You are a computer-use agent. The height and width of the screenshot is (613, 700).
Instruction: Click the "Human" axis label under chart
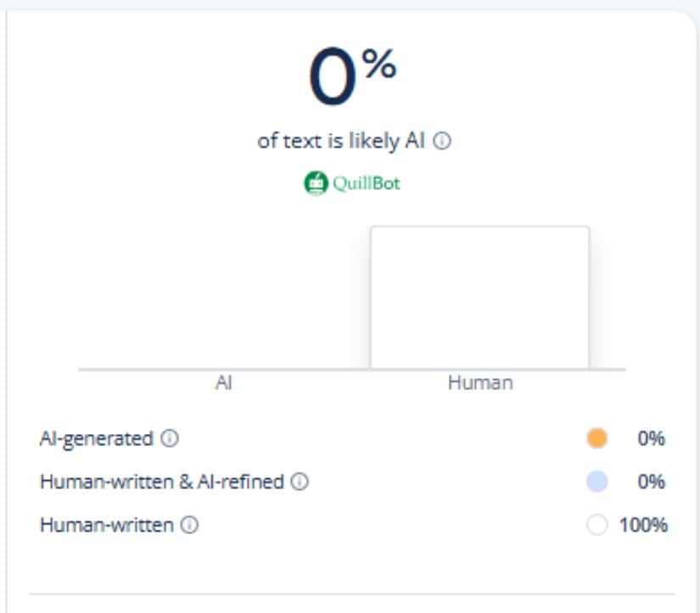(x=480, y=383)
